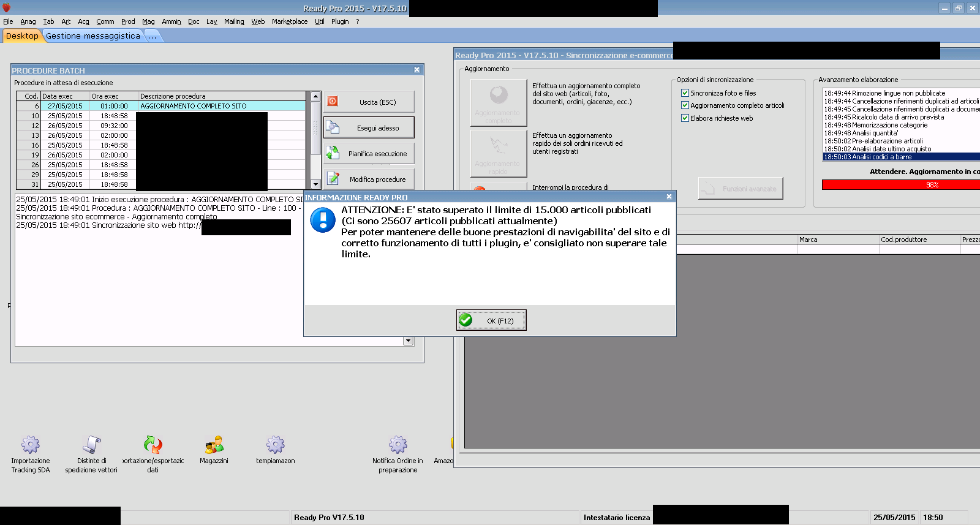This screenshot has width=980, height=525.
Task: Open Importazione Tracking SDA desktop icon
Action: 31,454
